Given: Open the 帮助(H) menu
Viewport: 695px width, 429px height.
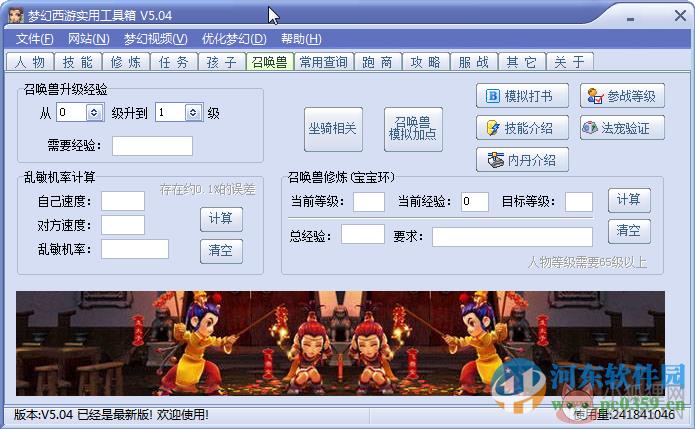Looking at the screenshot, I should (x=301, y=39).
